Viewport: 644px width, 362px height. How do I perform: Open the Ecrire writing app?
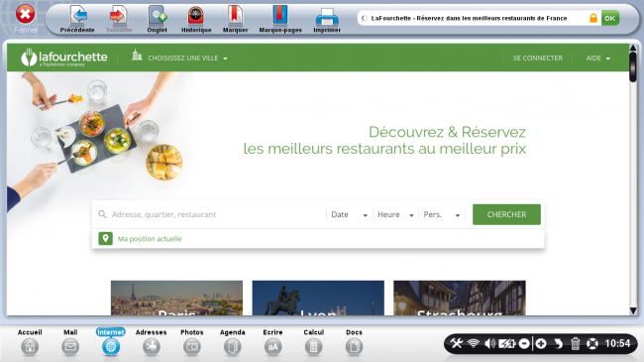tap(272, 342)
